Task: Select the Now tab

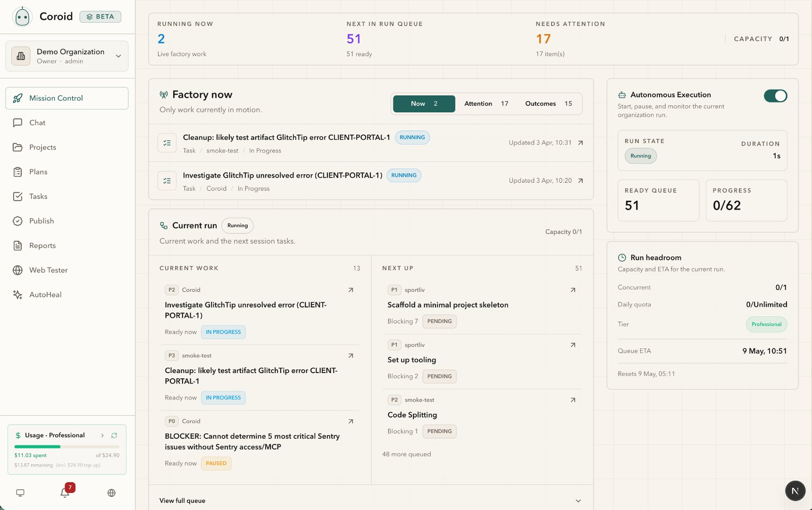Action: click(424, 104)
